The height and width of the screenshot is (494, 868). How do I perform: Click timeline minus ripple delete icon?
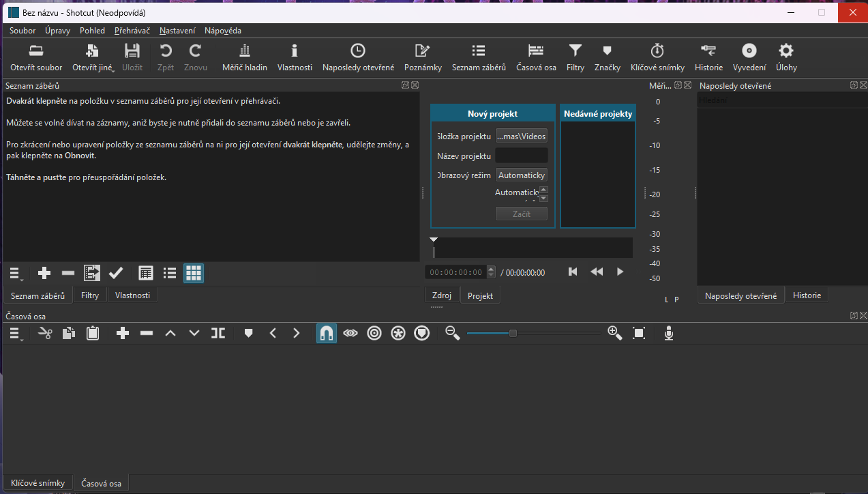tap(147, 333)
